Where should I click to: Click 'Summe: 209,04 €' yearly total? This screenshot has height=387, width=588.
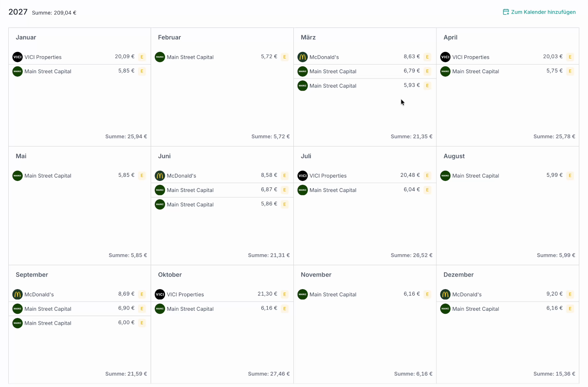54,13
